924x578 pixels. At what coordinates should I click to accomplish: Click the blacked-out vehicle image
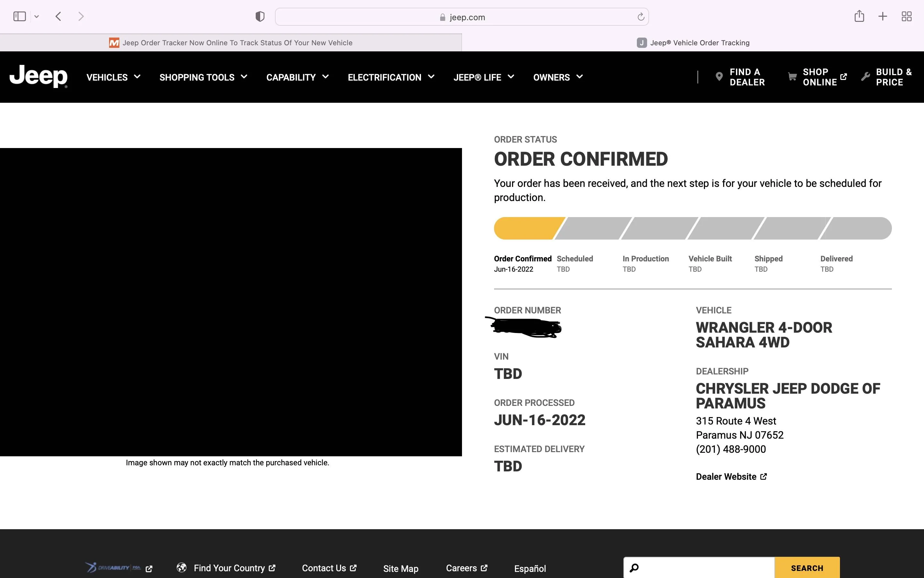point(231,302)
